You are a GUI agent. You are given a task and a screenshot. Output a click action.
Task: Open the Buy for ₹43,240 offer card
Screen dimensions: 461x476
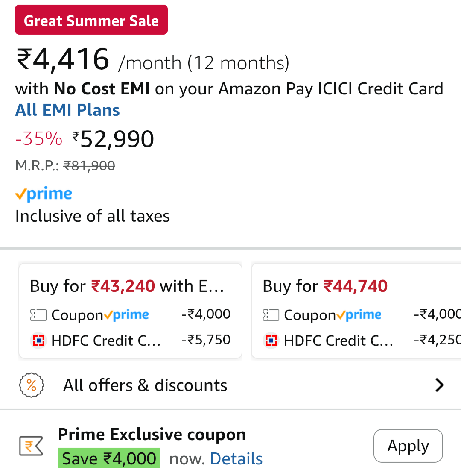130,286
